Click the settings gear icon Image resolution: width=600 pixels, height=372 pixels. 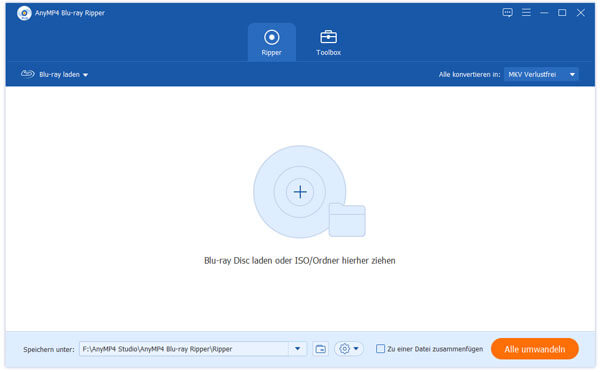point(344,349)
